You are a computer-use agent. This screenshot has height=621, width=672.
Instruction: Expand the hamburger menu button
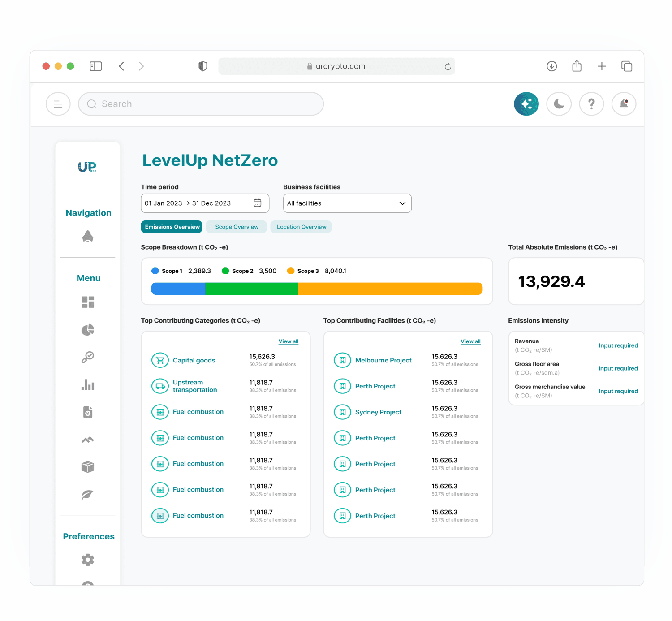pyautogui.click(x=58, y=104)
